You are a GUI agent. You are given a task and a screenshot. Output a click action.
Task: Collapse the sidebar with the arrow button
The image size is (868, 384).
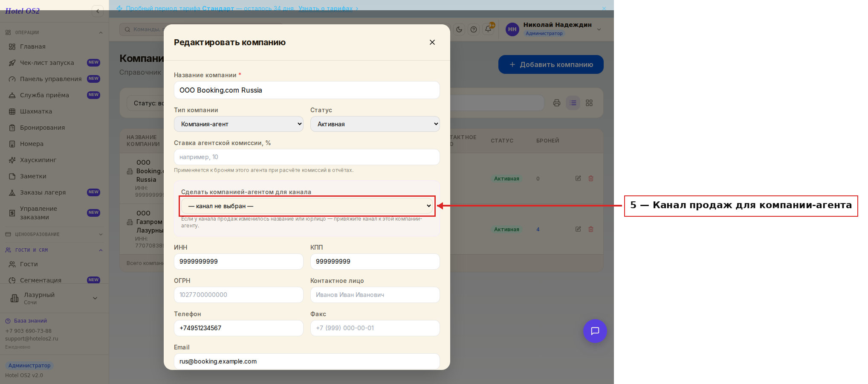[98, 11]
